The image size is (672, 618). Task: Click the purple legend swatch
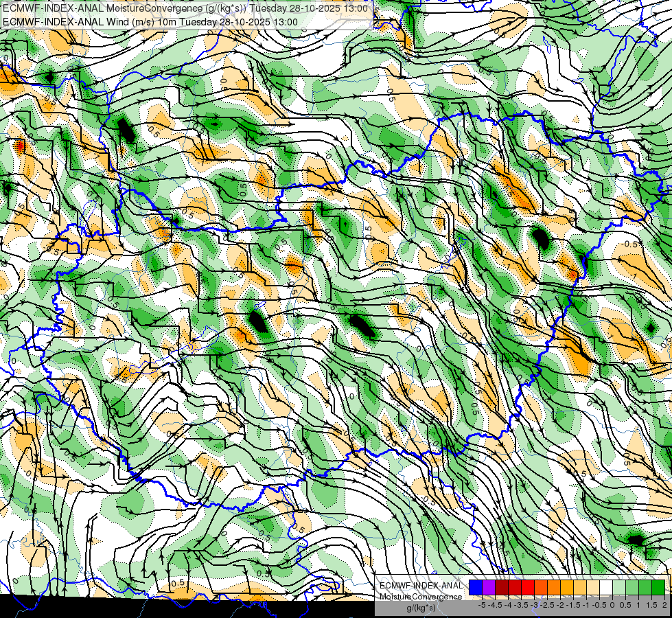click(x=489, y=588)
